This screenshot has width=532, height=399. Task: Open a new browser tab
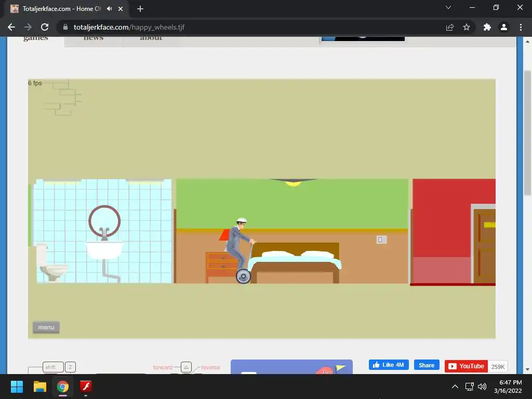coord(140,9)
